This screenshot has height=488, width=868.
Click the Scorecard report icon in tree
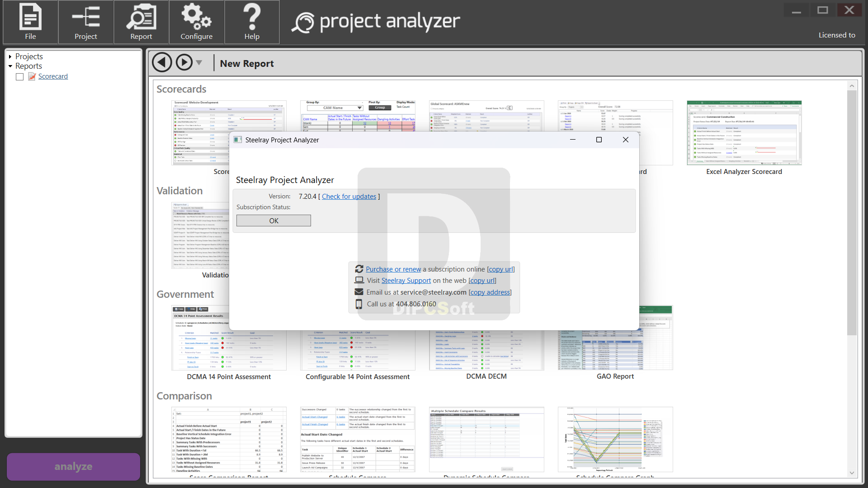(x=32, y=76)
